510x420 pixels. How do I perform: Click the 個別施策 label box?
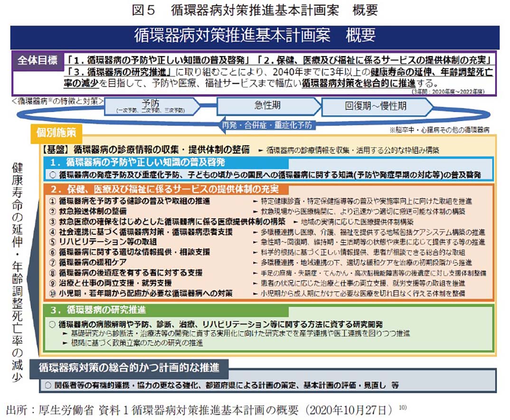pos(57,133)
